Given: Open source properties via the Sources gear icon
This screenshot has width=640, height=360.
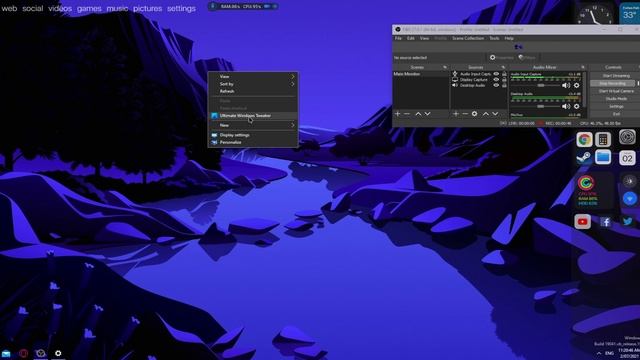Looking at the screenshot, I should click(x=474, y=114).
